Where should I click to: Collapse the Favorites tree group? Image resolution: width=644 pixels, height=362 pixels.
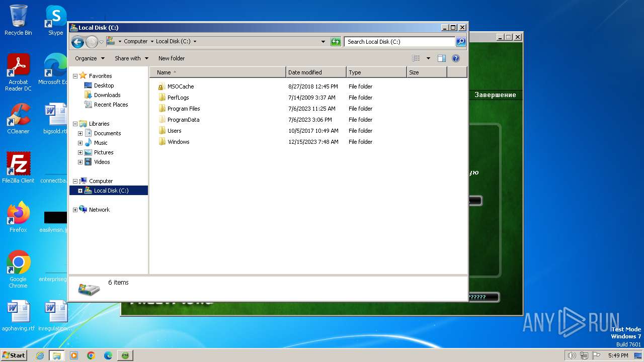75,76
